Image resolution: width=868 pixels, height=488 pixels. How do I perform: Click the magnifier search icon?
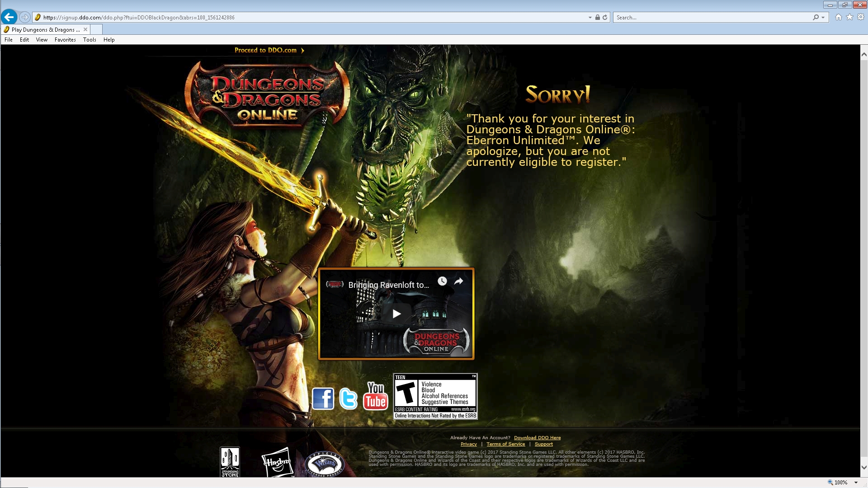click(x=816, y=17)
